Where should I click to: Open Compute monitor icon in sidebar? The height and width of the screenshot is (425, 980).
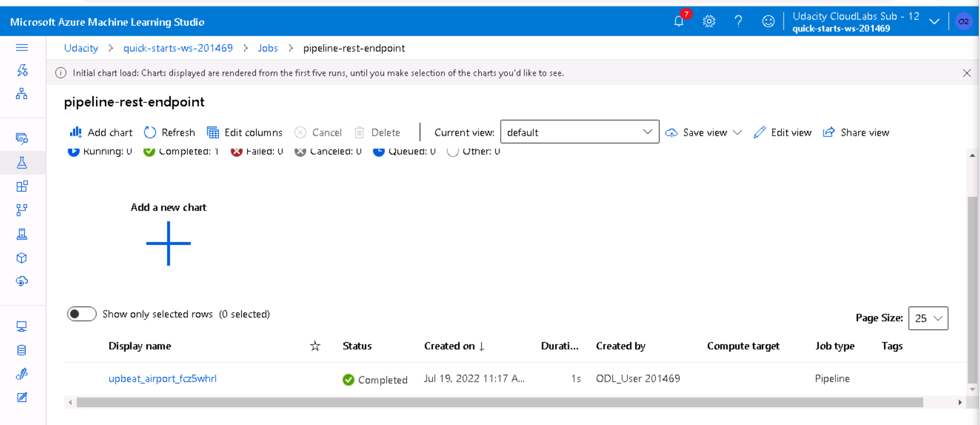coord(22,327)
